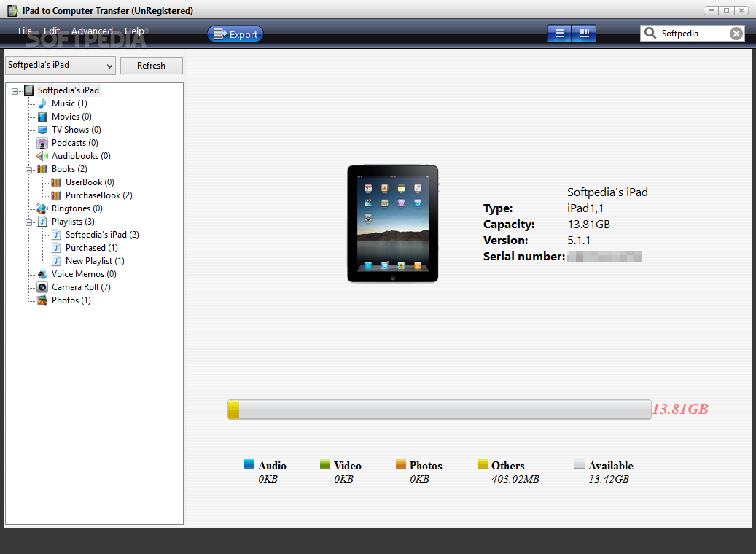Select UserBook (0) label
Screen dimensions: 756x554
[90, 182]
